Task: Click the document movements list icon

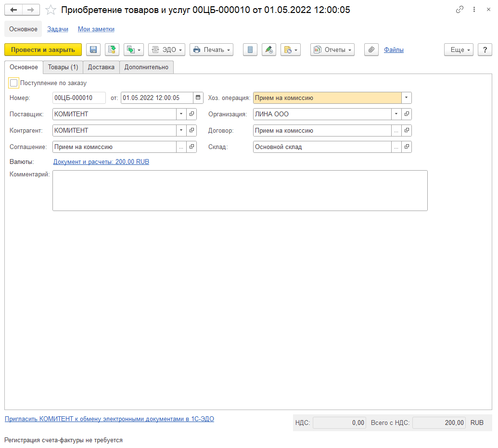Action: 250,50
